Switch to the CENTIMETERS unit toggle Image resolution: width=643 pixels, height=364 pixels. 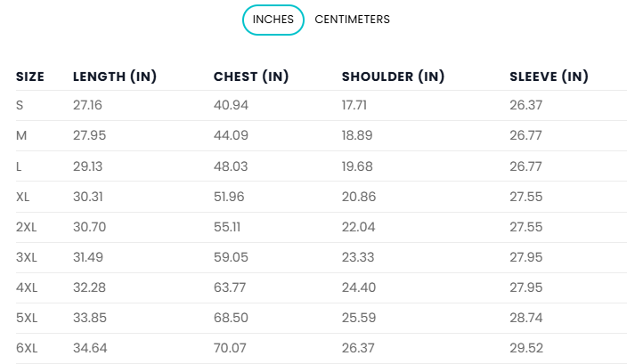(x=353, y=20)
